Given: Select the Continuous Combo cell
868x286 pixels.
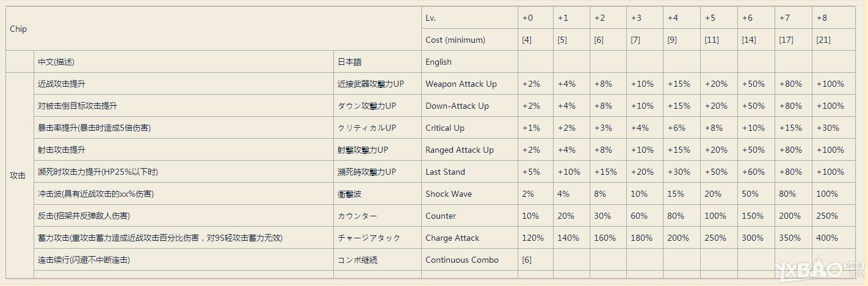Looking at the screenshot, I should (469, 260).
